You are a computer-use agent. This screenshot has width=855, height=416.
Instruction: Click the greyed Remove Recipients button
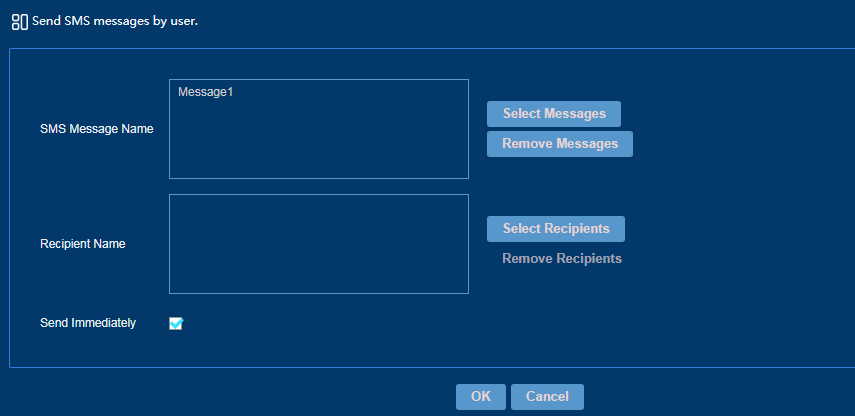point(562,258)
